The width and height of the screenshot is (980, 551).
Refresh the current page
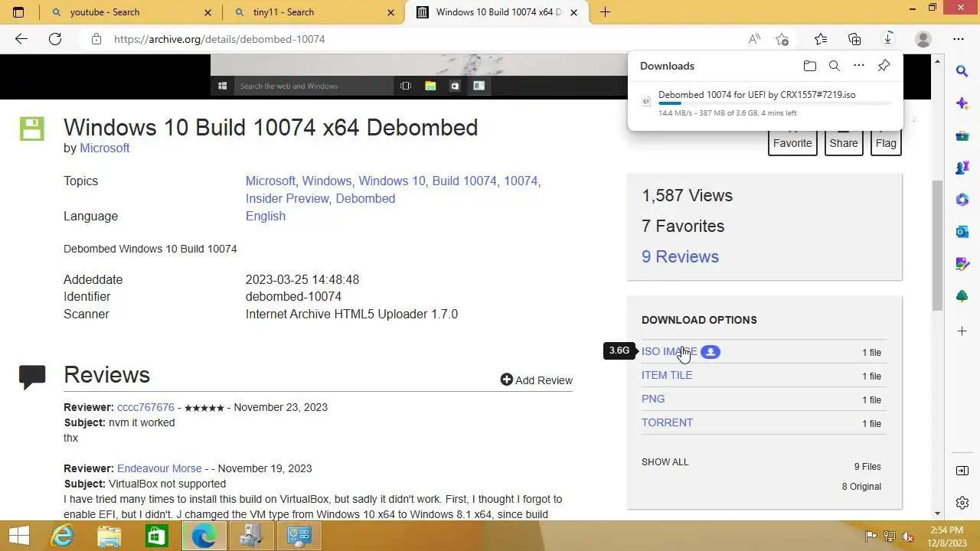(55, 39)
